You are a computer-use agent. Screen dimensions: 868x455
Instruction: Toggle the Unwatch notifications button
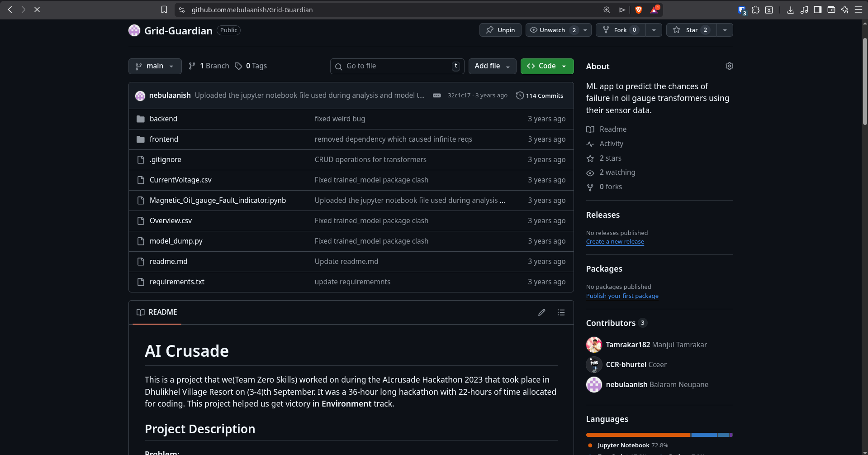(552, 30)
